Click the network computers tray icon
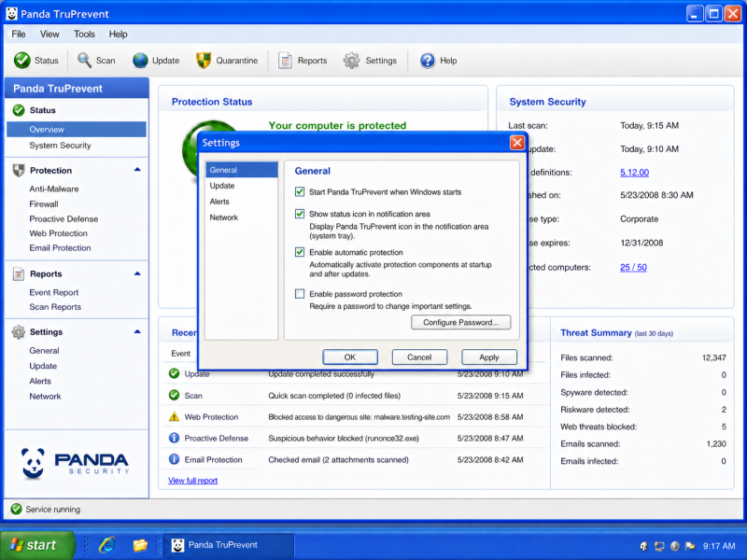Screen dimensions: 747x560 pyautogui.click(x=659, y=546)
